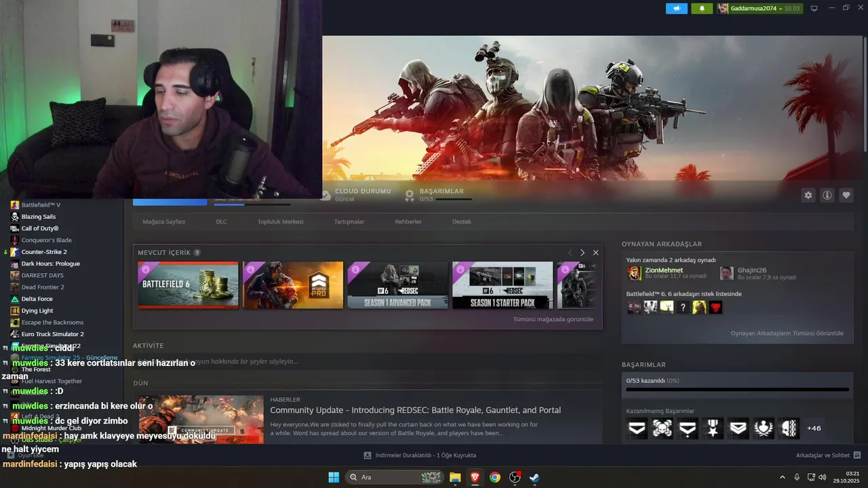Viewport: 868px width, 488px height.
Task: Click the activity comment input field
Action: pos(367,361)
